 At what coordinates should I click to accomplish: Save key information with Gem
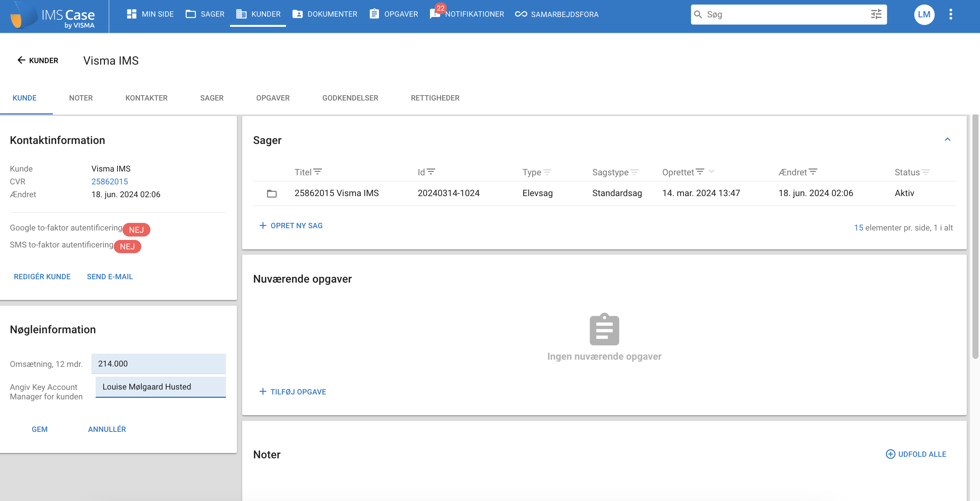[40, 429]
